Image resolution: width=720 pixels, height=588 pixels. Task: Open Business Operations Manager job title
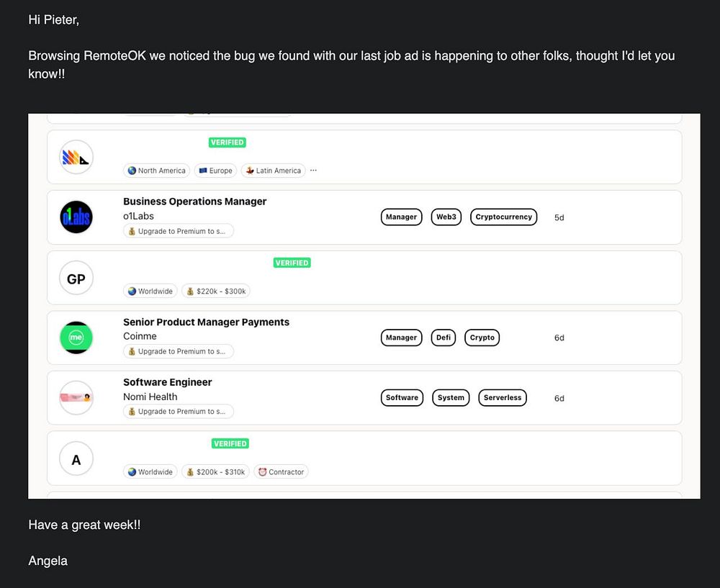194,202
